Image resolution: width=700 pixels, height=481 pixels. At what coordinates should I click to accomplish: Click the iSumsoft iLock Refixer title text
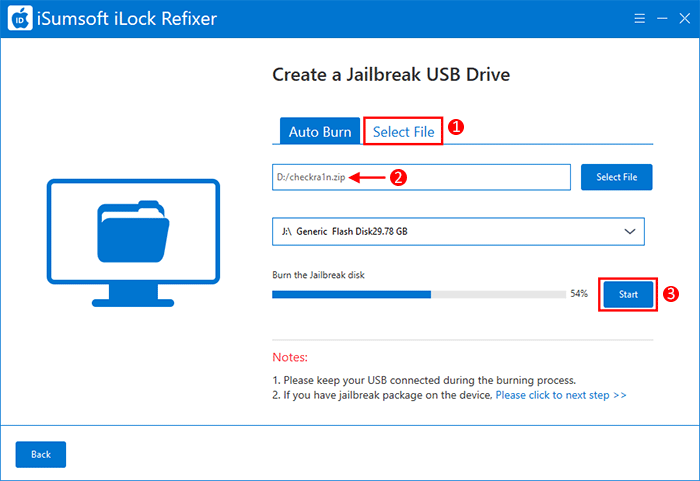pyautogui.click(x=127, y=19)
